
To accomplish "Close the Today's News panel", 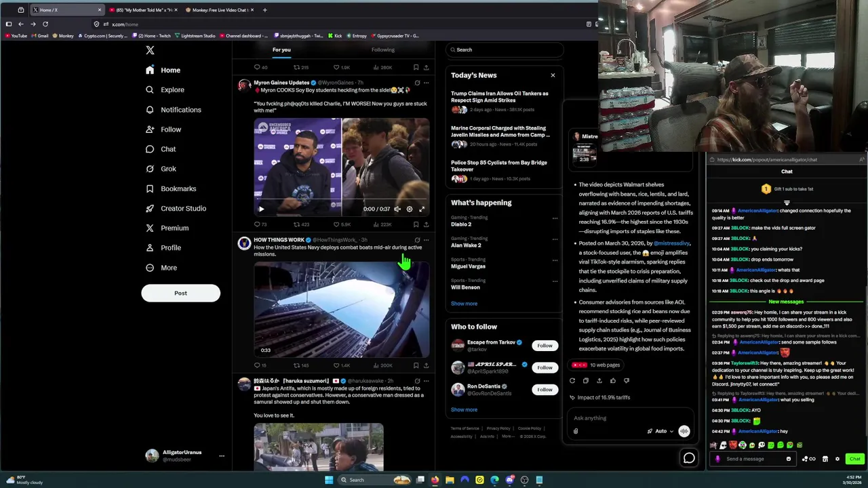I will click(553, 75).
